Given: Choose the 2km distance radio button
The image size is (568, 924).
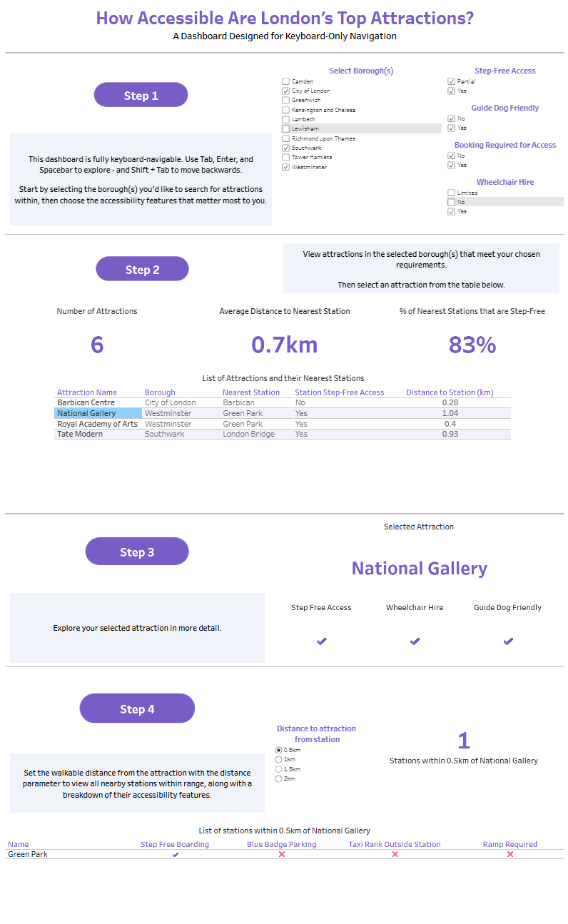Looking at the screenshot, I should (x=278, y=779).
